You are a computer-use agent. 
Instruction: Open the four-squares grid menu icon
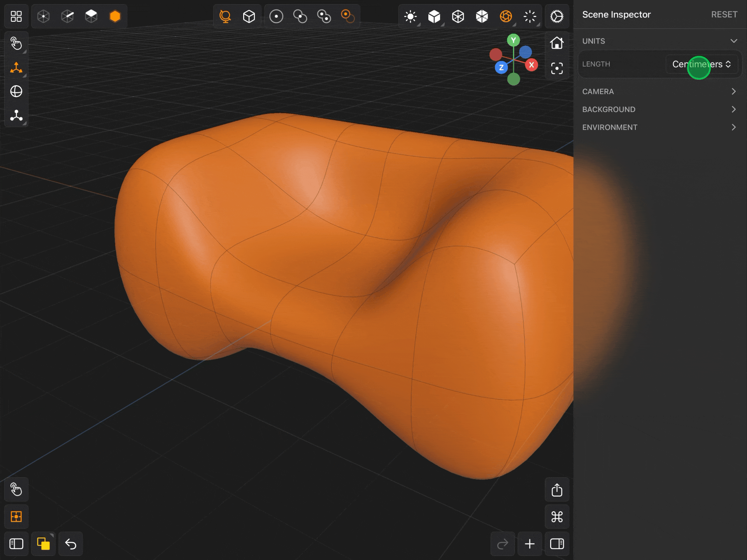[x=16, y=16]
